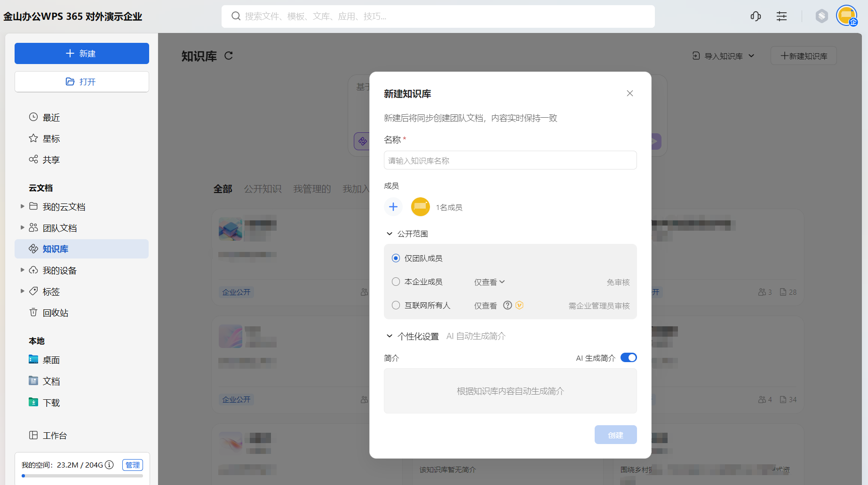Click the 下载 download folder icon

click(x=33, y=402)
